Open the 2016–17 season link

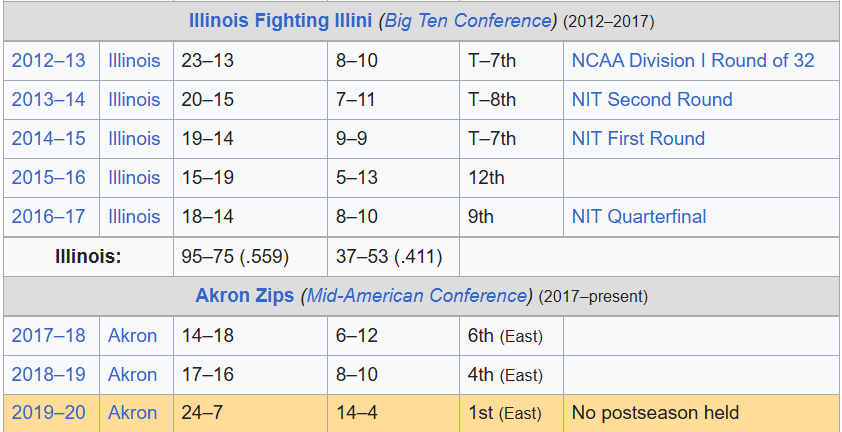tap(48, 217)
